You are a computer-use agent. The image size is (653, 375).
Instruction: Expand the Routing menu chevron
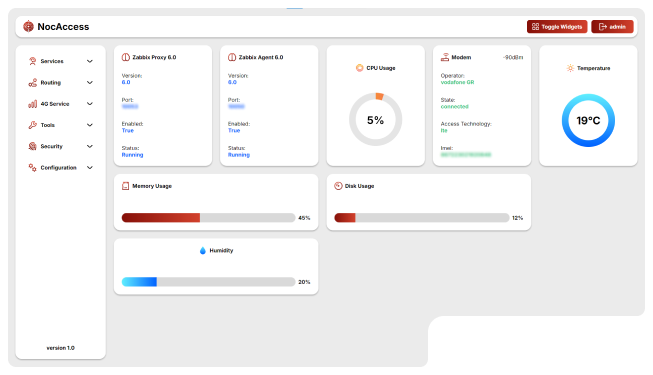pos(90,82)
